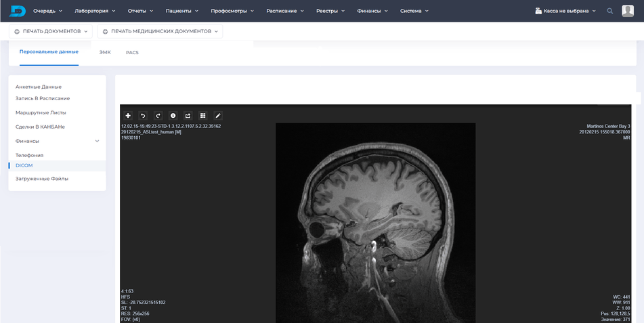The width and height of the screenshot is (644, 323).
Task: Open the Профосмотры menu
Action: pyautogui.click(x=232, y=11)
